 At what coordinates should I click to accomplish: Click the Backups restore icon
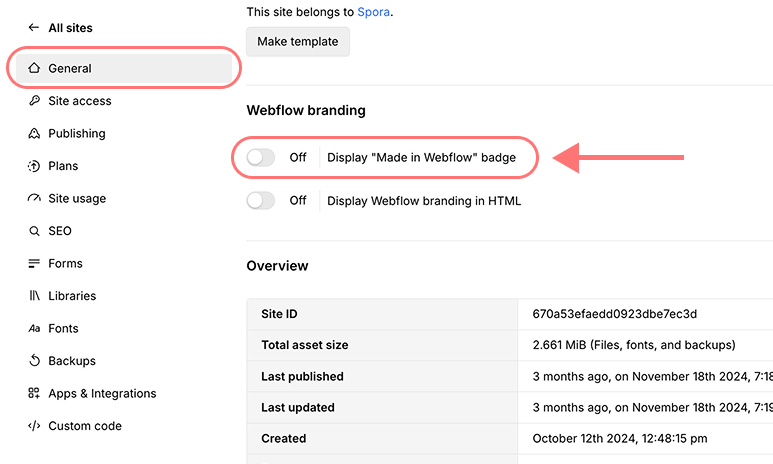pyautogui.click(x=34, y=361)
